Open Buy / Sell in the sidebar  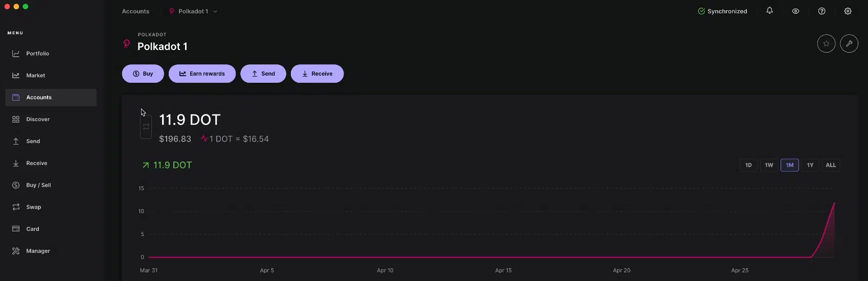coord(51,185)
